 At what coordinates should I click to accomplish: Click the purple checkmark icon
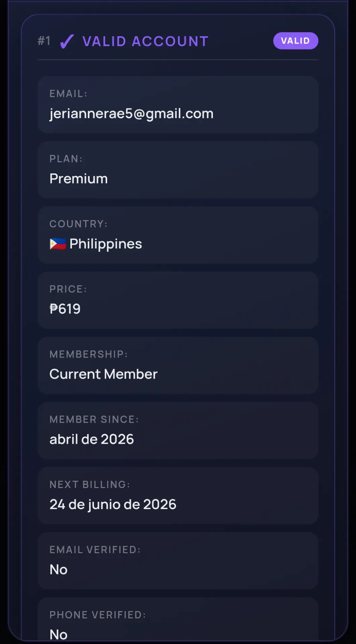tap(66, 42)
